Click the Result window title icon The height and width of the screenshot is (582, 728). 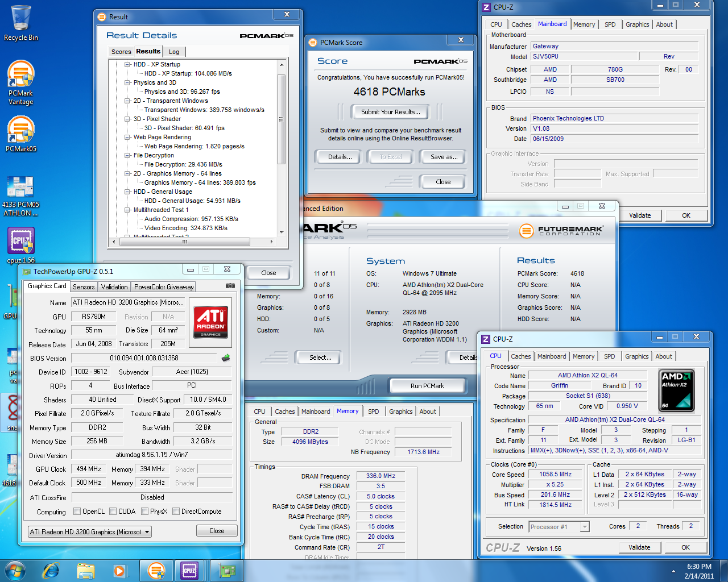point(102,17)
